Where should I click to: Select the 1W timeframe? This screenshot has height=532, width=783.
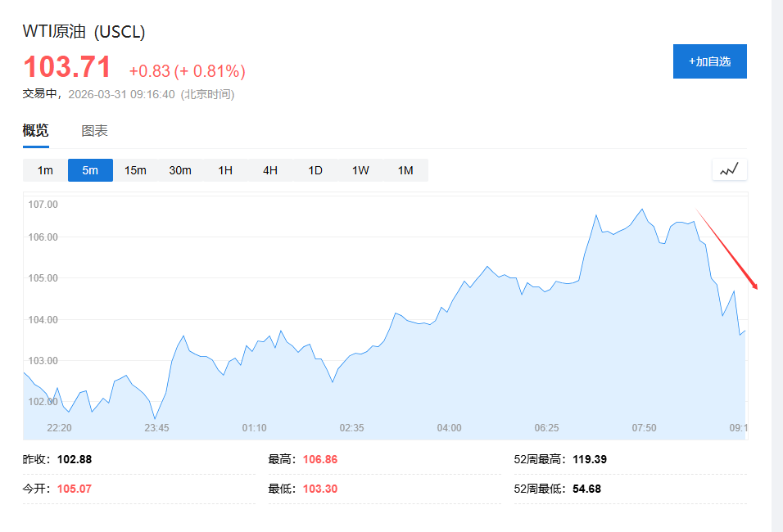click(x=360, y=170)
